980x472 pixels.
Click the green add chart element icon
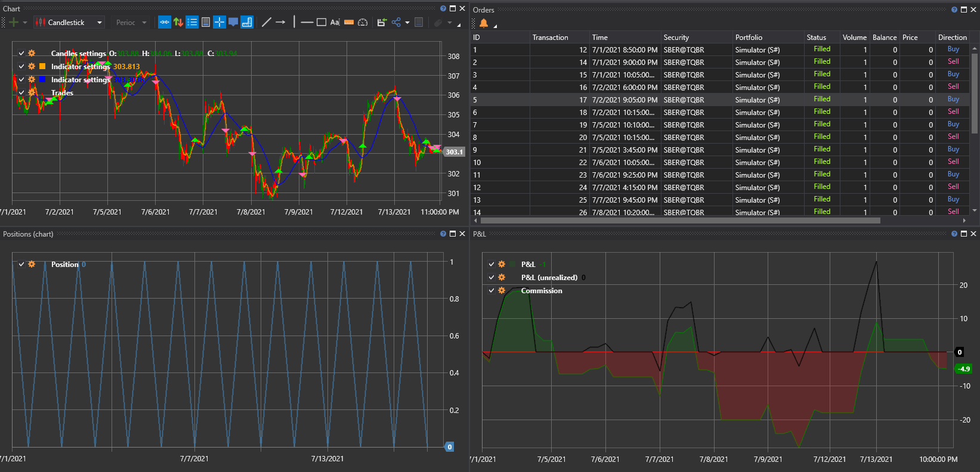pyautogui.click(x=14, y=23)
